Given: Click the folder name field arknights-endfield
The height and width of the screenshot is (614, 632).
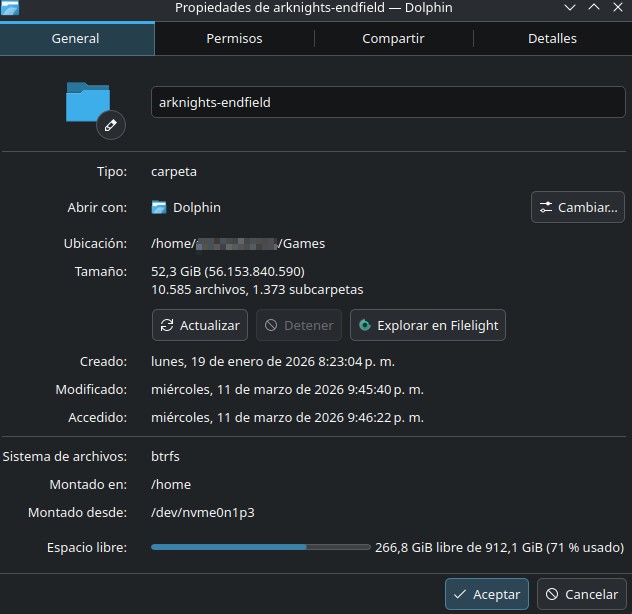Looking at the screenshot, I should click(x=388, y=102).
